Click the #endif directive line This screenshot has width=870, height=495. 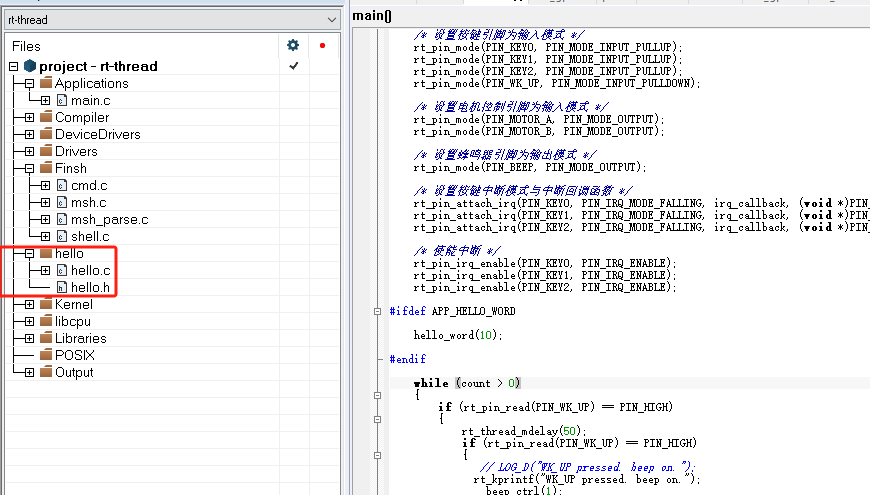point(408,359)
